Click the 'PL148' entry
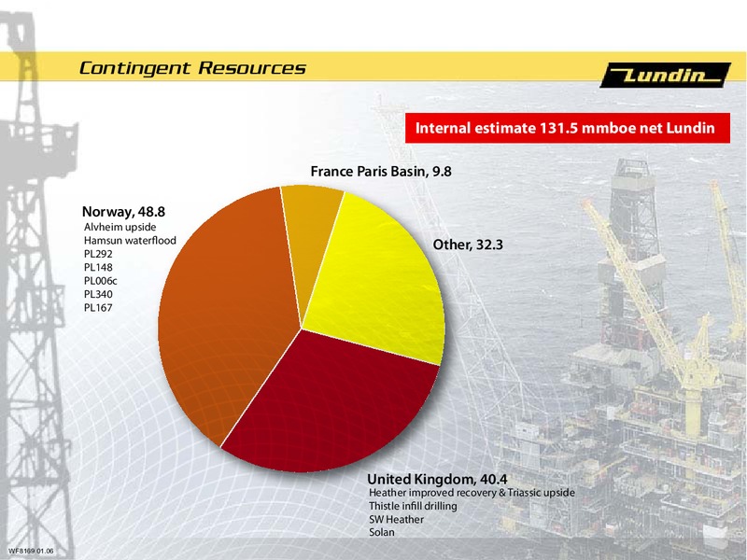 [x=98, y=267]
